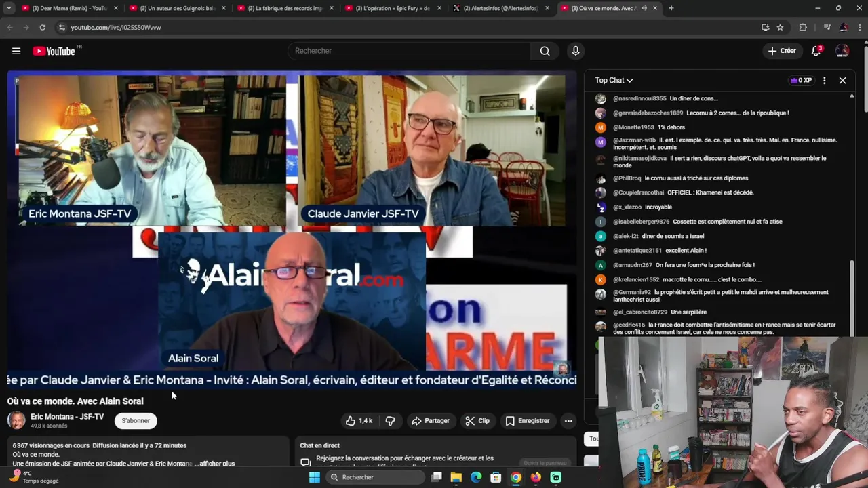Image resolution: width=868 pixels, height=488 pixels.
Task: Open Task View on the taskbar
Action: click(437, 477)
